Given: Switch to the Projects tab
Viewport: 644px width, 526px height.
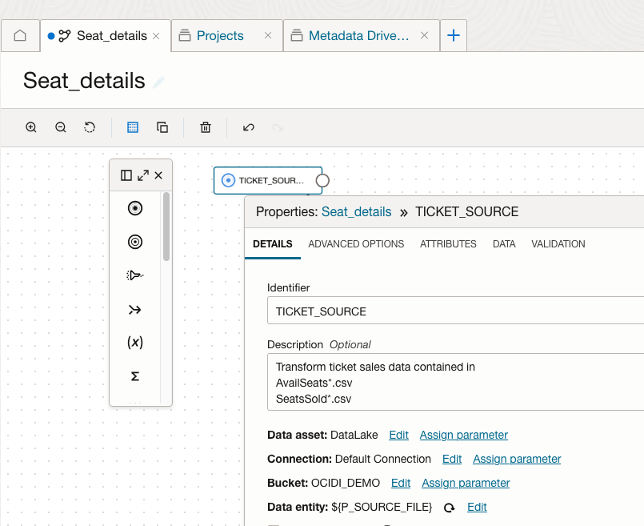Looking at the screenshot, I should (220, 36).
